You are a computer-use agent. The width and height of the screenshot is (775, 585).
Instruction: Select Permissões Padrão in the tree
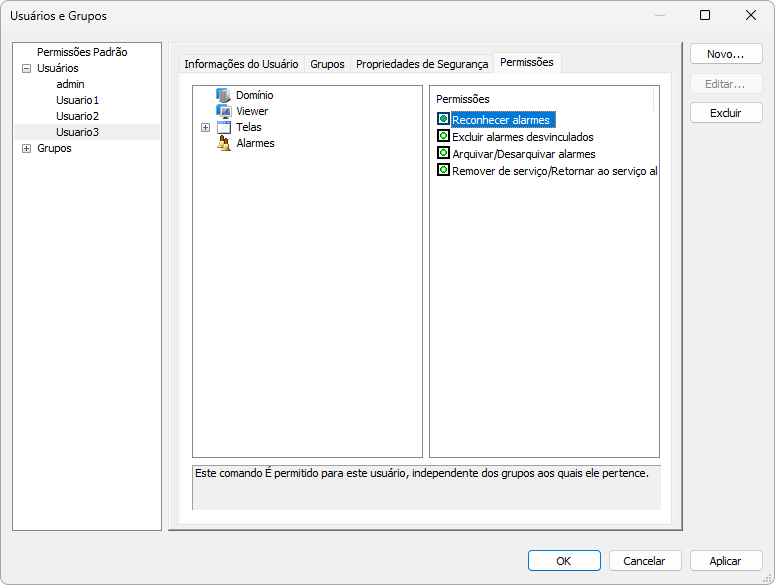click(x=82, y=52)
